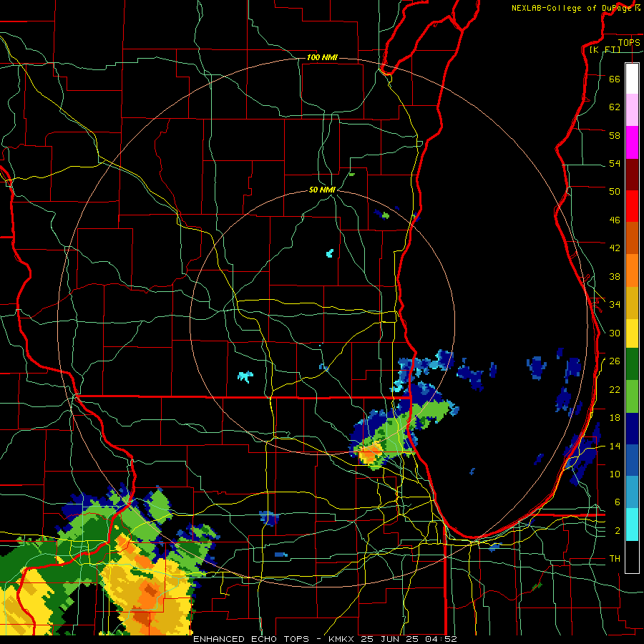Click the Enhanced Echo Tops KMKX caption
This screenshot has height=644, width=644.
click(x=325, y=639)
